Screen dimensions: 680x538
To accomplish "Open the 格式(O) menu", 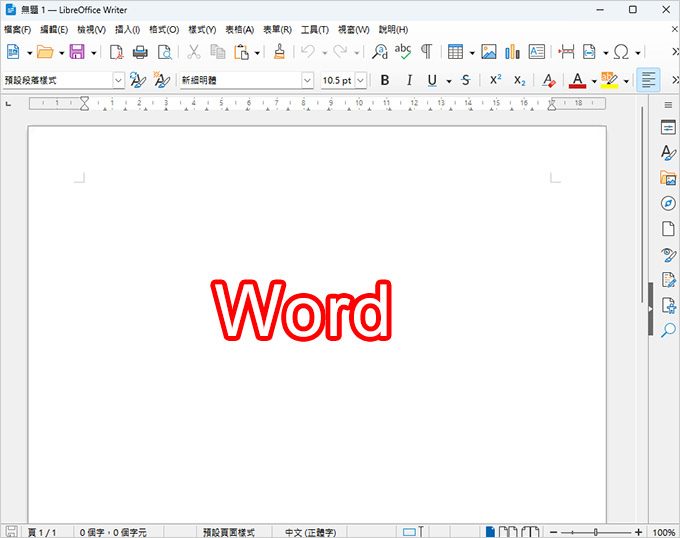I will (164, 29).
